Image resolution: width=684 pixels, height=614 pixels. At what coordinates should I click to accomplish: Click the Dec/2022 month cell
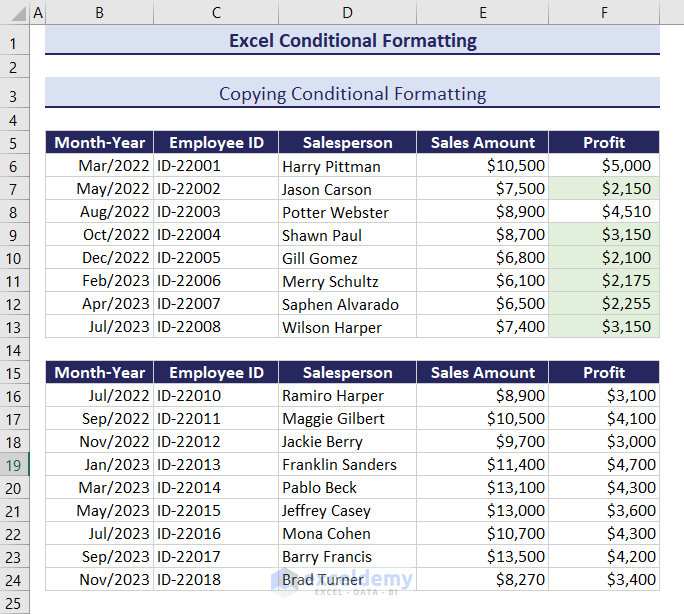pos(100,258)
